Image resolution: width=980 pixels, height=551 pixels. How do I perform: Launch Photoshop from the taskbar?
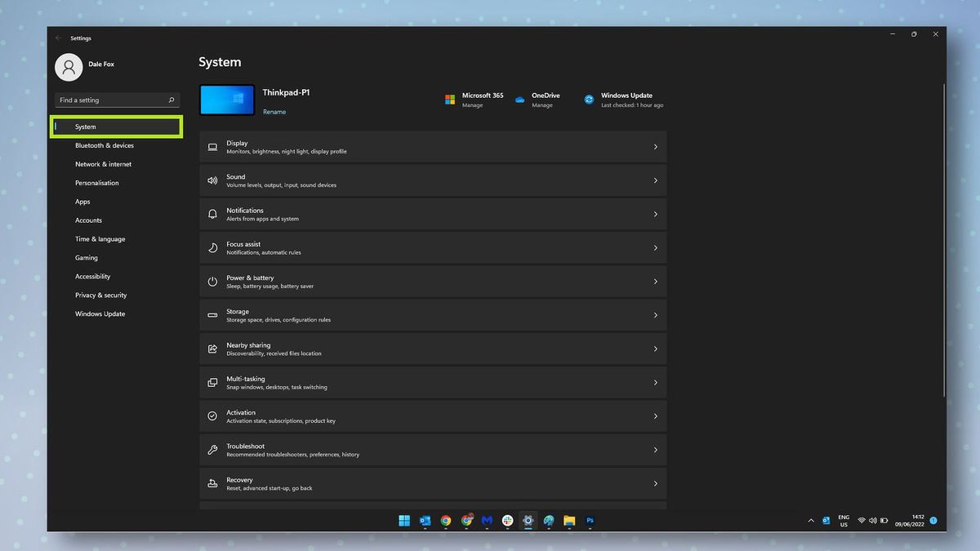coord(590,520)
